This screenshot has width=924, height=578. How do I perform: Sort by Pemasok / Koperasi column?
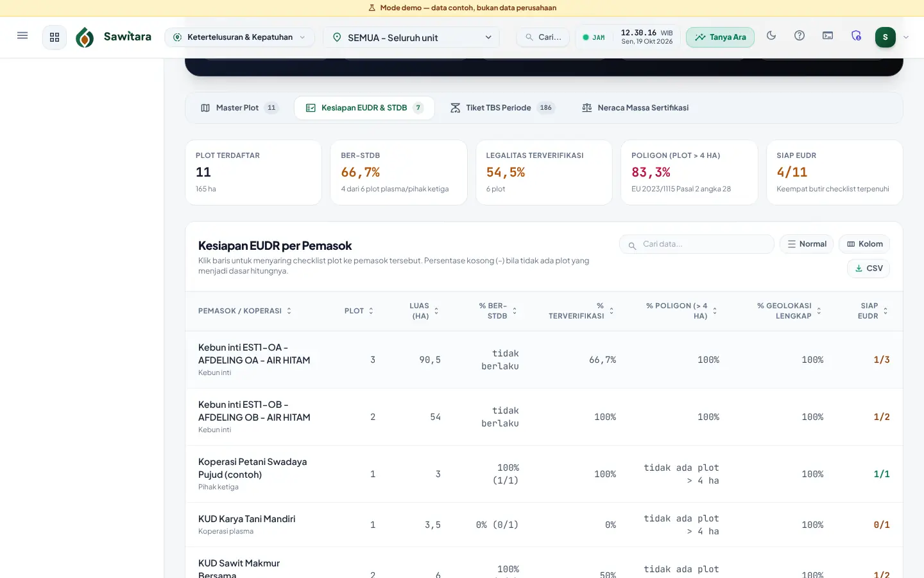pos(245,311)
